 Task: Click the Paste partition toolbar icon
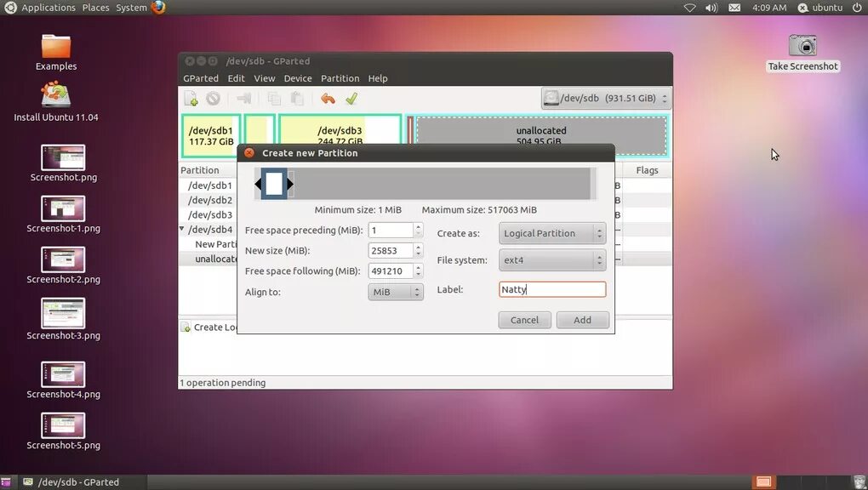(297, 99)
